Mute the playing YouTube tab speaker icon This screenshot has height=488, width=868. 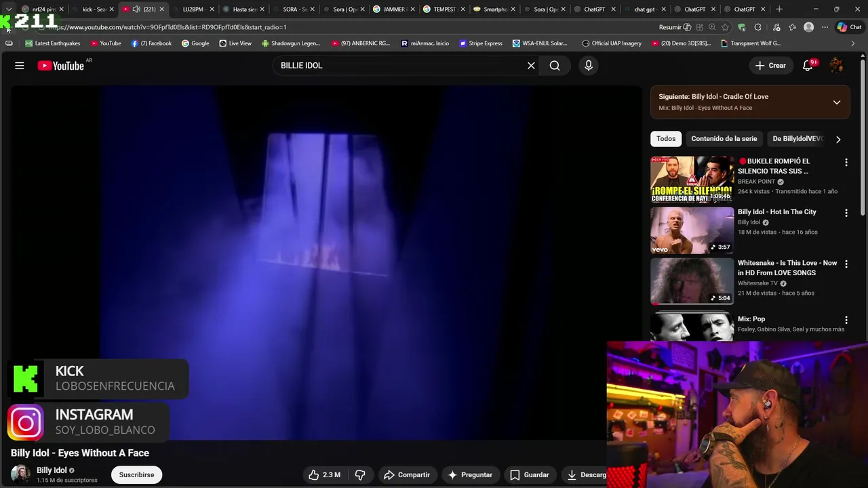pos(136,9)
